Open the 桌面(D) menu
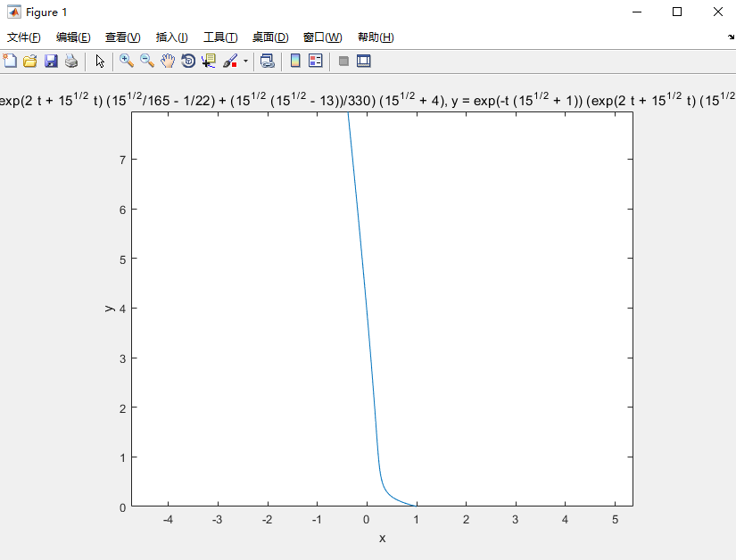Image resolution: width=736 pixels, height=560 pixels. 270,37
